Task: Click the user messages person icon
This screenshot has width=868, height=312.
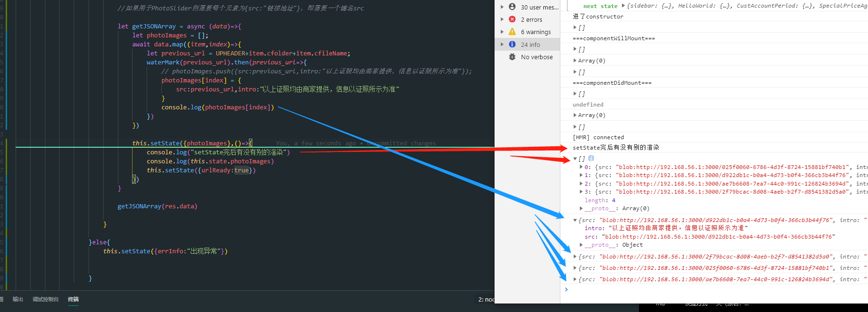Action: (512, 7)
